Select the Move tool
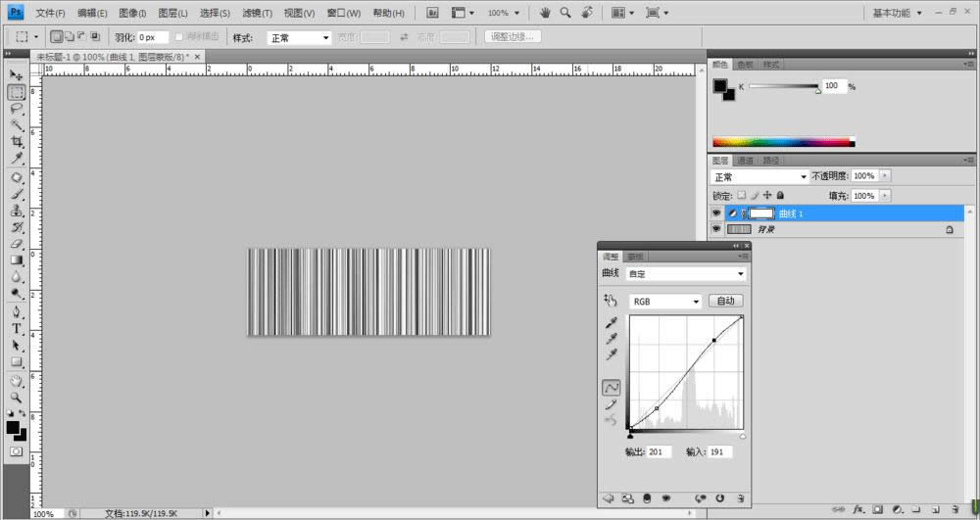Screen dimensions: 980x520 (17, 75)
